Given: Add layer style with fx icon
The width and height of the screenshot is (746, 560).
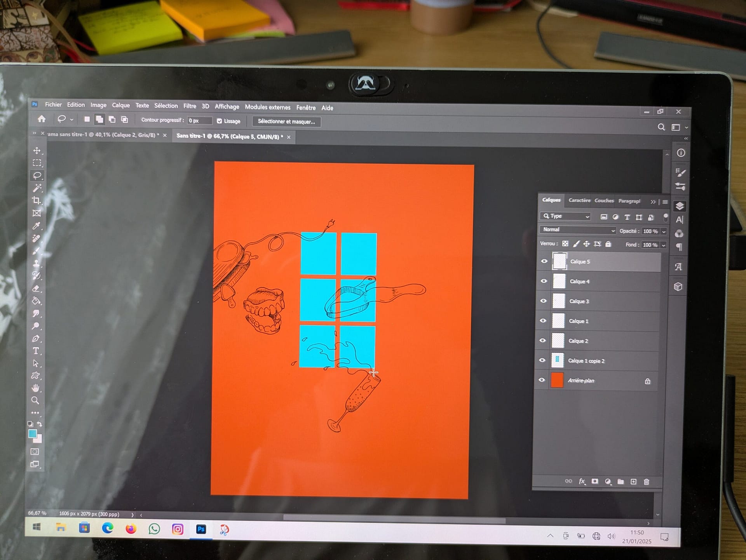Looking at the screenshot, I should [x=582, y=481].
